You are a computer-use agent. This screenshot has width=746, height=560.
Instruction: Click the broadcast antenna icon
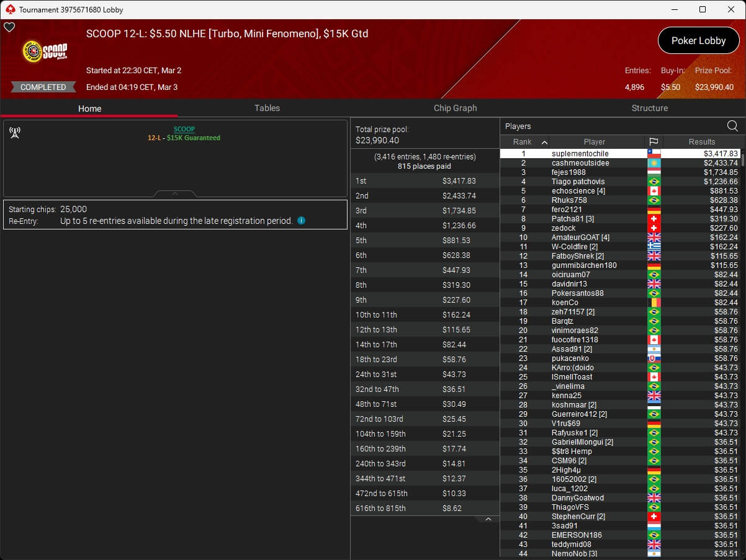15,133
